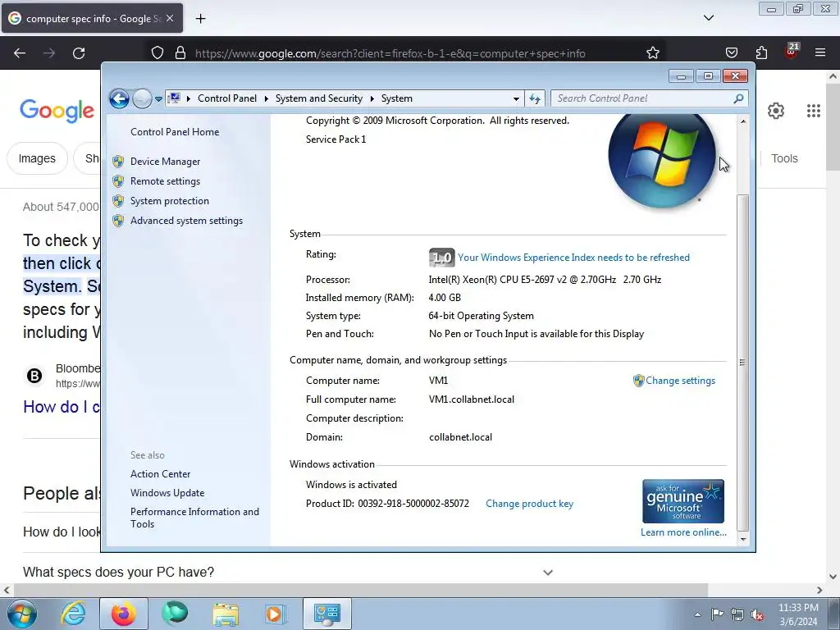
Task: Select System breadcrumb item
Action: (x=397, y=98)
